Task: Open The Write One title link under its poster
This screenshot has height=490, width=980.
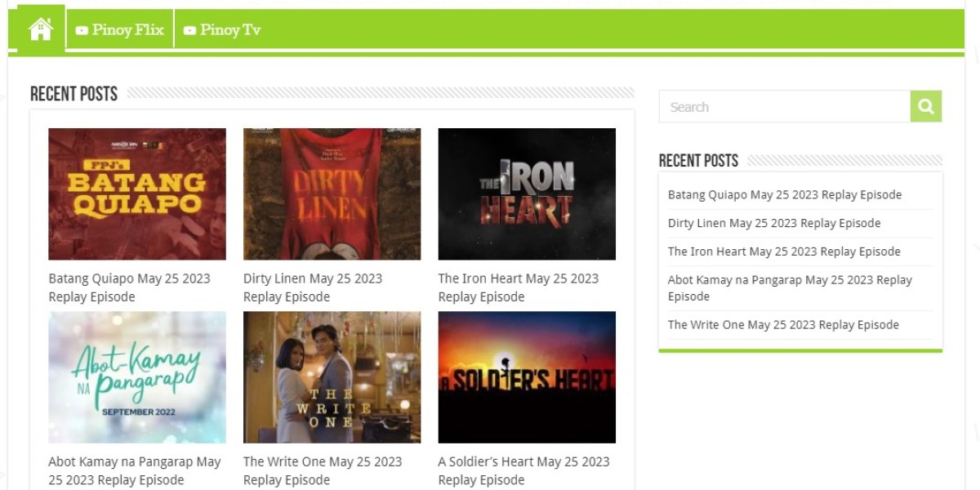Action: [x=323, y=470]
